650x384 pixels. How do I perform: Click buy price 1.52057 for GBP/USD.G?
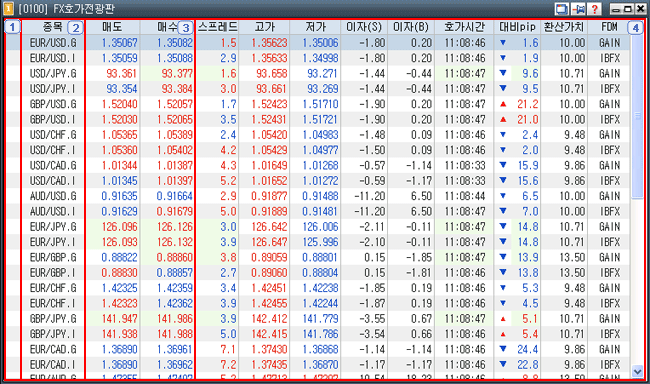click(x=175, y=104)
